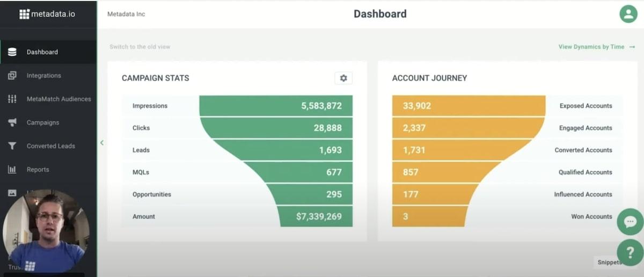The image size is (644, 277).
Task: Click the Dashboard page title
Action: (380, 14)
